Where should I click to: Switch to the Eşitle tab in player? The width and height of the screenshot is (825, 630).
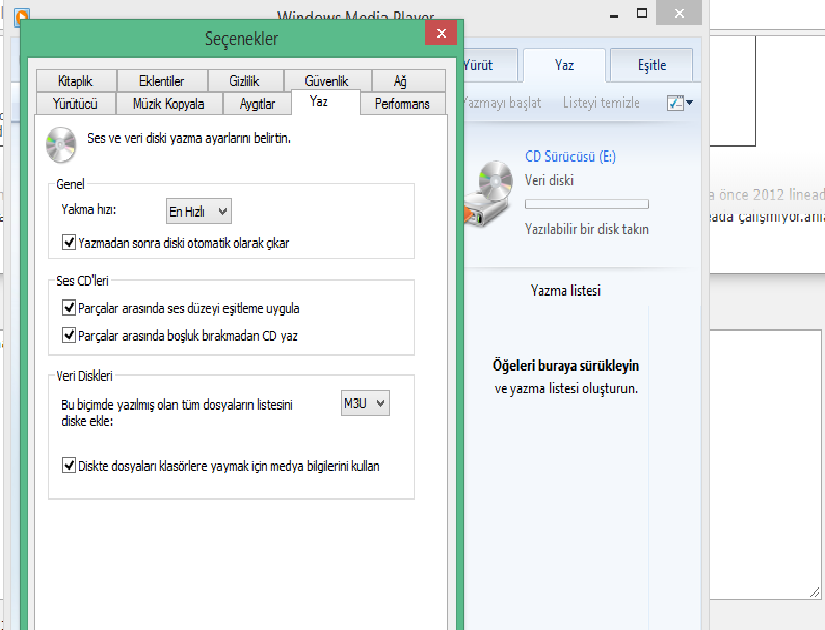[652, 65]
